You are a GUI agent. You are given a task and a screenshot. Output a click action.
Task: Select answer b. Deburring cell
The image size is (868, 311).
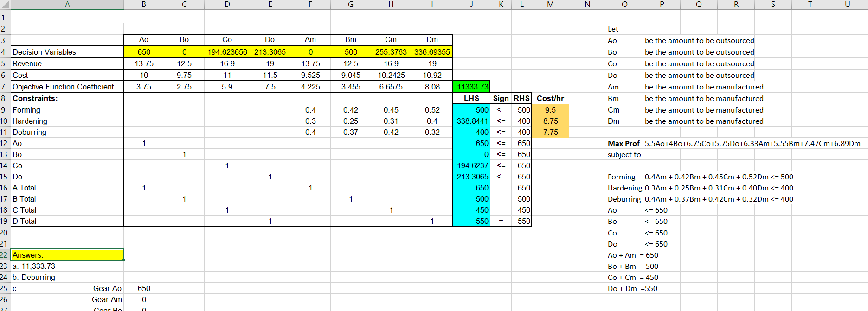coord(67,277)
